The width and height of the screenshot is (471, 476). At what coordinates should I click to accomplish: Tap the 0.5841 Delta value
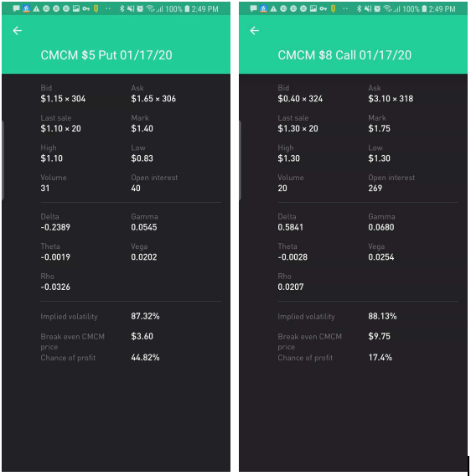pos(290,227)
